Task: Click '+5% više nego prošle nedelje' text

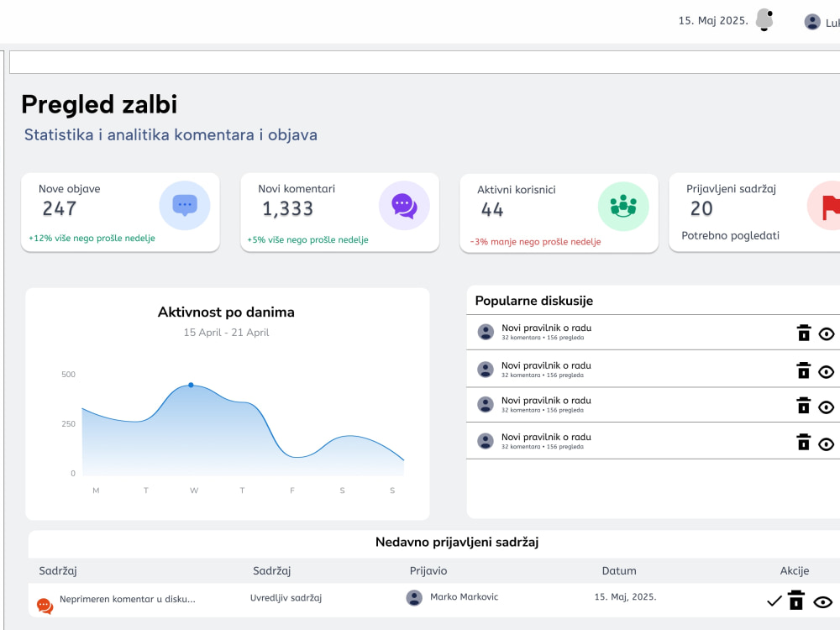Action: click(307, 240)
